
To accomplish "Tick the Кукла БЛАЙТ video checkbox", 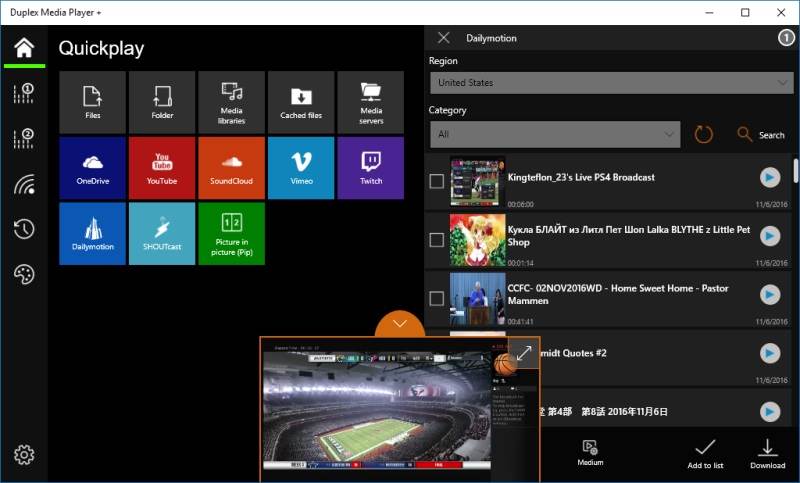I will pyautogui.click(x=436, y=240).
